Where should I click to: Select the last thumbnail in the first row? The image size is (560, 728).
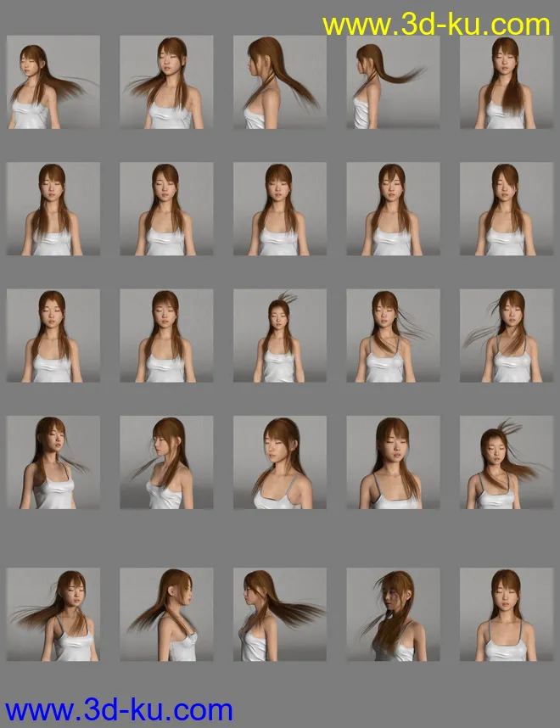[507, 82]
